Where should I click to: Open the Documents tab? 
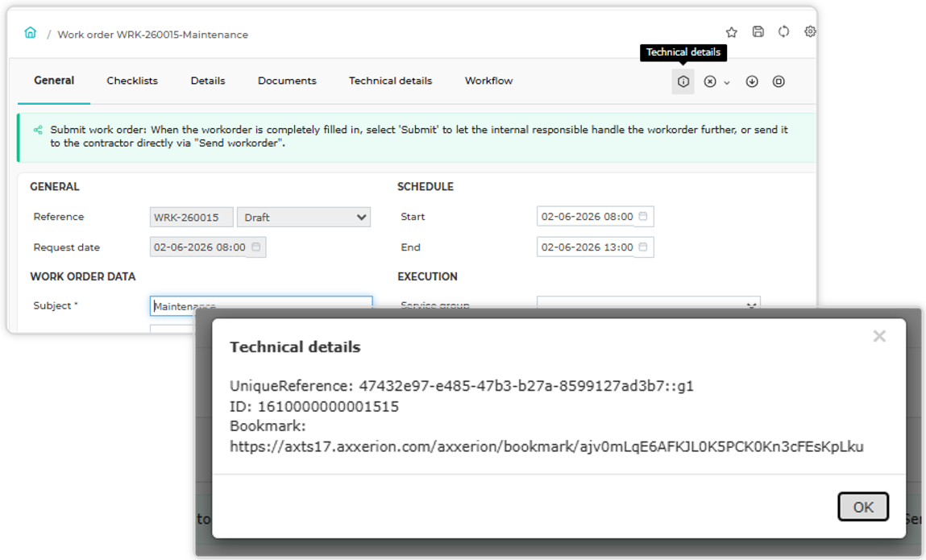coord(287,81)
